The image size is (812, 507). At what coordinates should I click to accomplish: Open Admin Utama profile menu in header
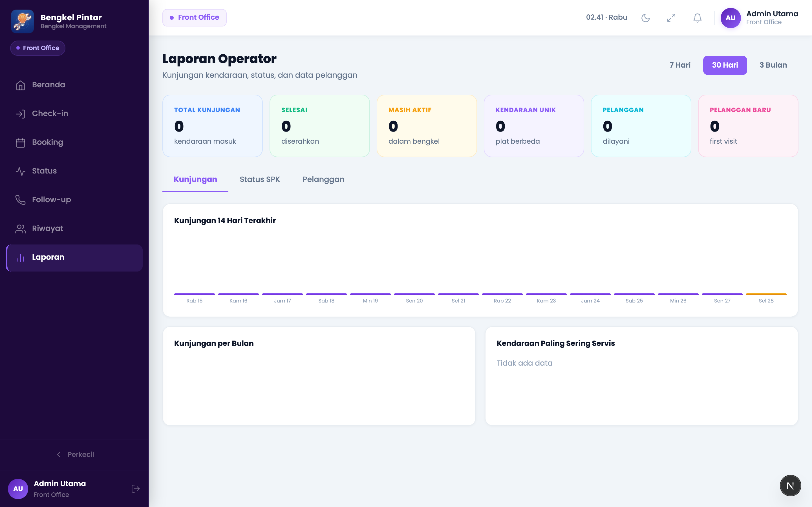tap(759, 18)
